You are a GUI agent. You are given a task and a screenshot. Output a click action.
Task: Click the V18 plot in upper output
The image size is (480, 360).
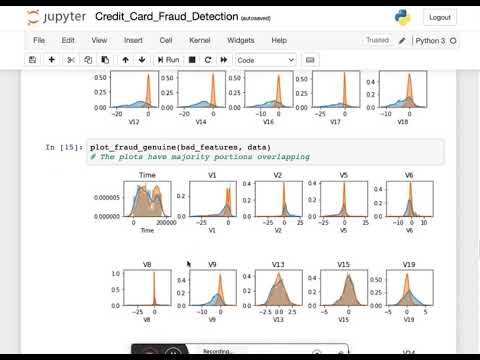[x=403, y=89]
